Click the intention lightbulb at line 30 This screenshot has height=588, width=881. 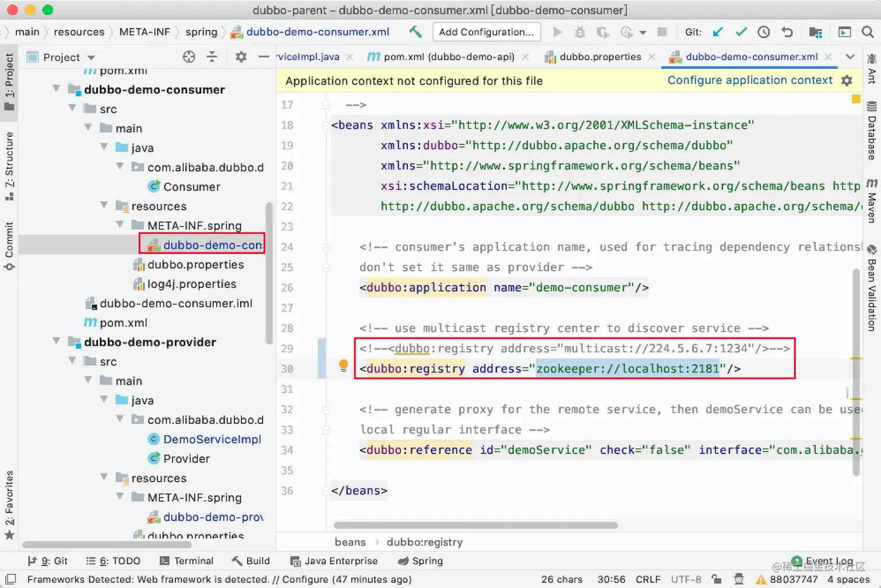(343, 365)
